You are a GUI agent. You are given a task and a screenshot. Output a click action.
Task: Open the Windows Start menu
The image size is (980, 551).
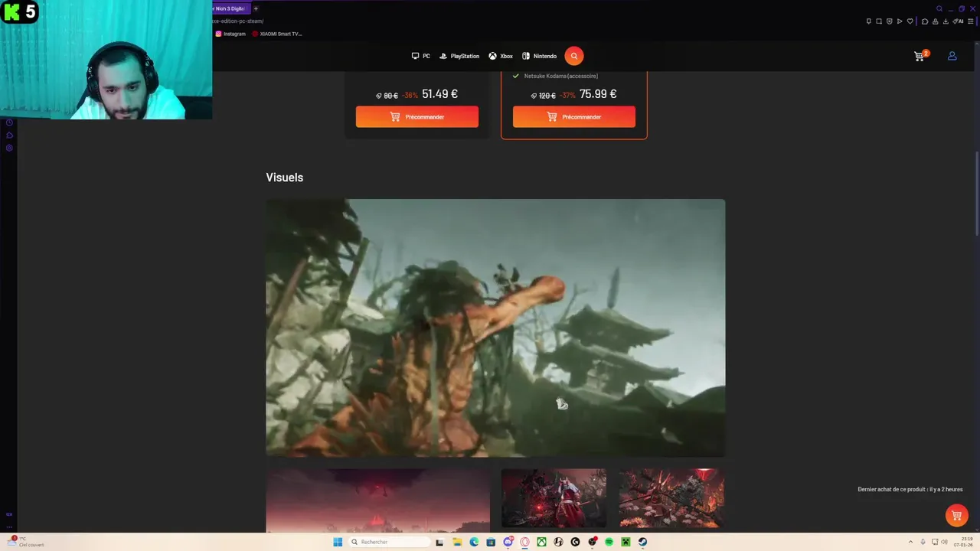point(338,542)
